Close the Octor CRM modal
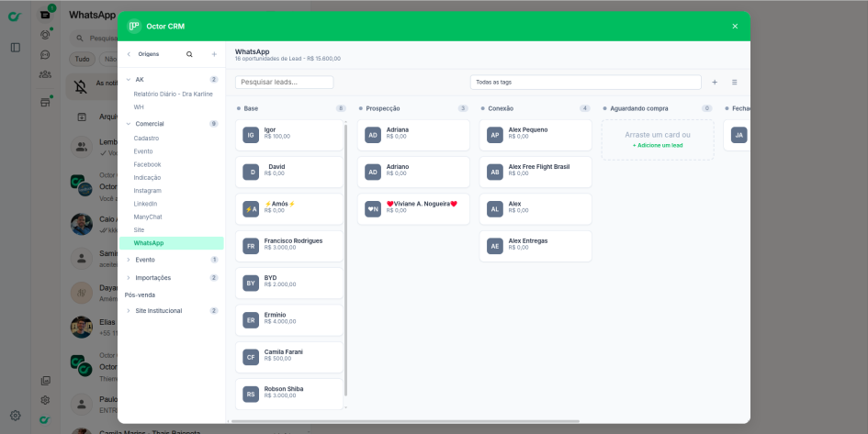The image size is (868, 434). [x=735, y=27]
